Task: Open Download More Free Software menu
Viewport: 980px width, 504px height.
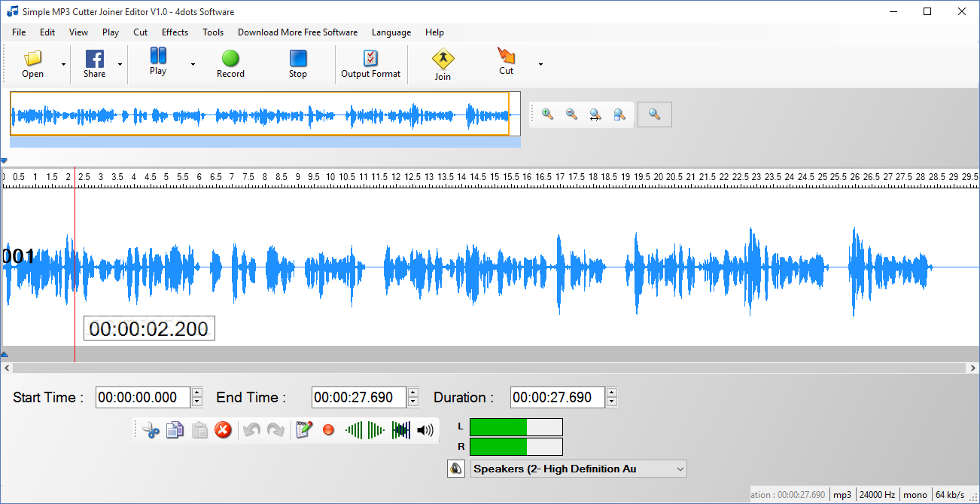Action: click(297, 32)
